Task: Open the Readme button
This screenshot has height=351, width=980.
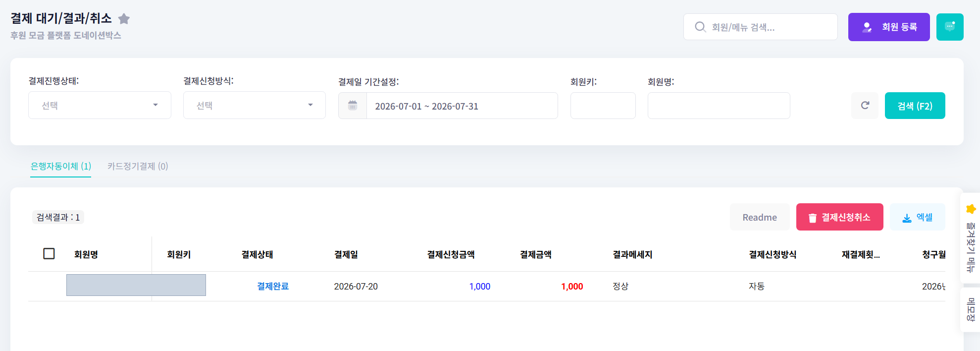Action: click(x=760, y=217)
